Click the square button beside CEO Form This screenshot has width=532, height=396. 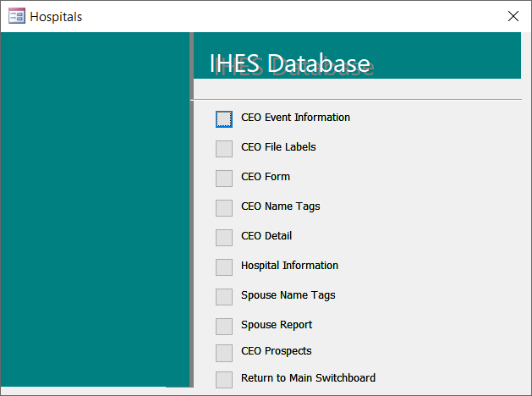[x=224, y=179]
